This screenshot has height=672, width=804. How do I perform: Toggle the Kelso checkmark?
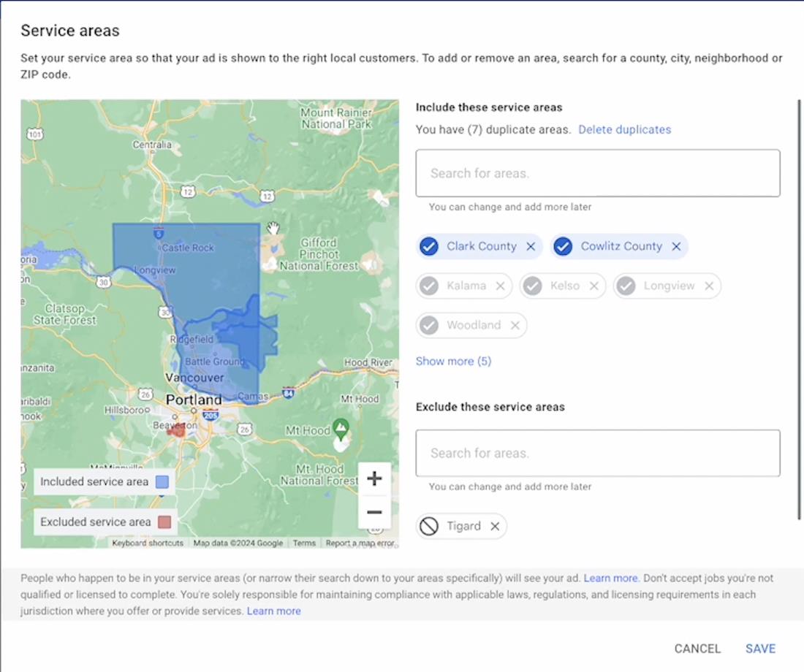click(533, 286)
